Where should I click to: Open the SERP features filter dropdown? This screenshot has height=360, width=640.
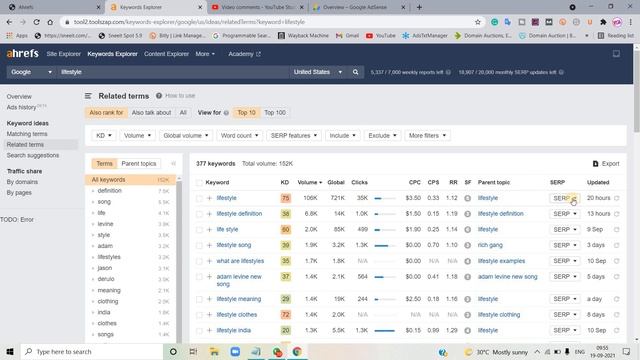point(293,136)
